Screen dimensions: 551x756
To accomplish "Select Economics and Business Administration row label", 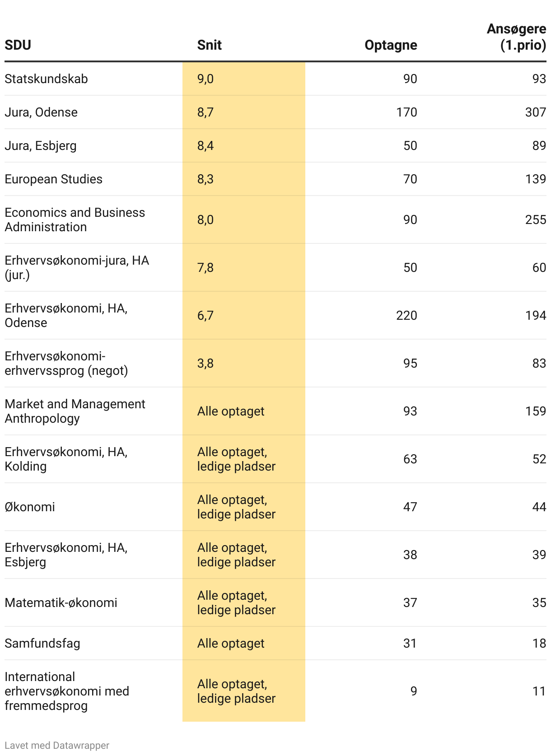I will point(75,219).
